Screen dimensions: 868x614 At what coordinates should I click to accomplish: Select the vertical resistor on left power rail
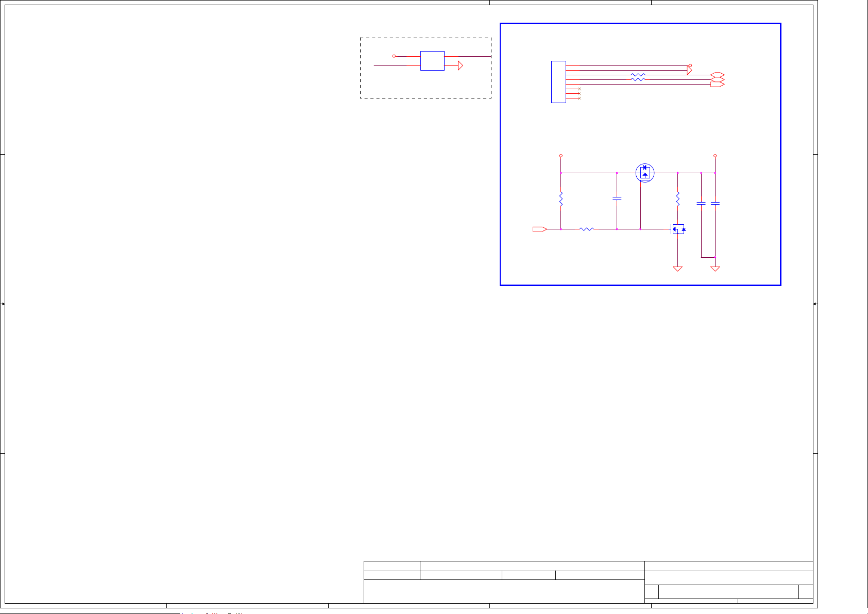[x=561, y=200]
